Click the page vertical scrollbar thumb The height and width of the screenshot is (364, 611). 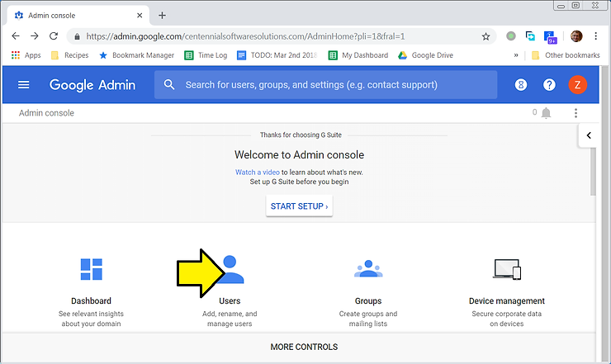pos(593,172)
